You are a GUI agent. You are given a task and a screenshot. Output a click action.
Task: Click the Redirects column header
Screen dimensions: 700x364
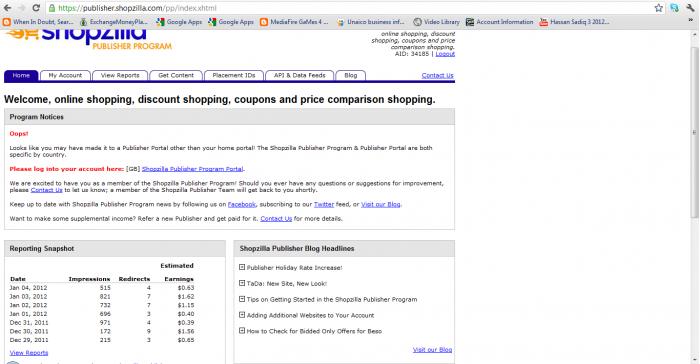(x=134, y=279)
